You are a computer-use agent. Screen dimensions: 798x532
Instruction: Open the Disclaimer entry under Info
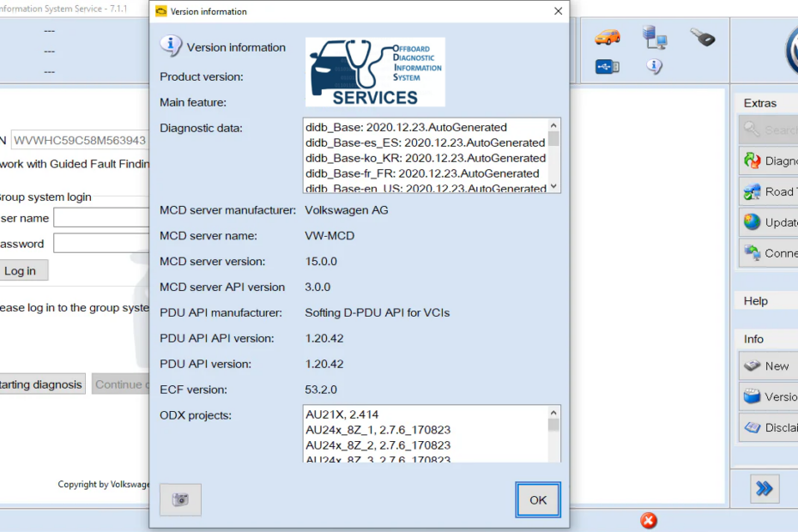coord(769,427)
